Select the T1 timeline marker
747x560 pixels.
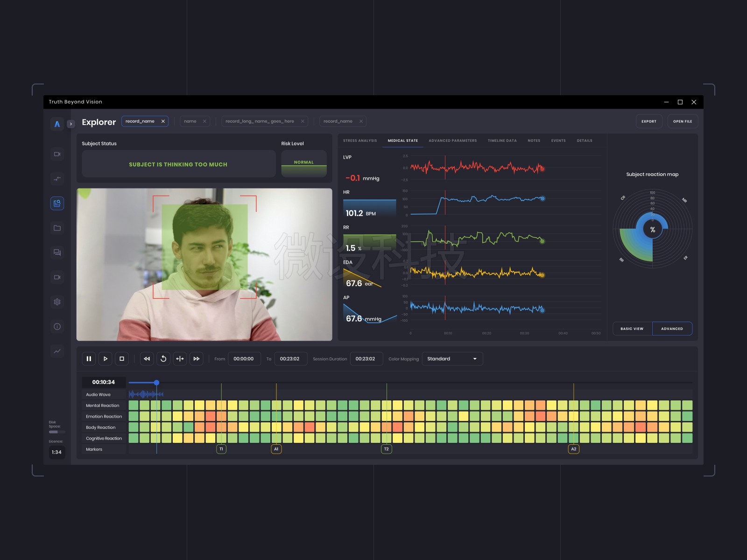[221, 449]
